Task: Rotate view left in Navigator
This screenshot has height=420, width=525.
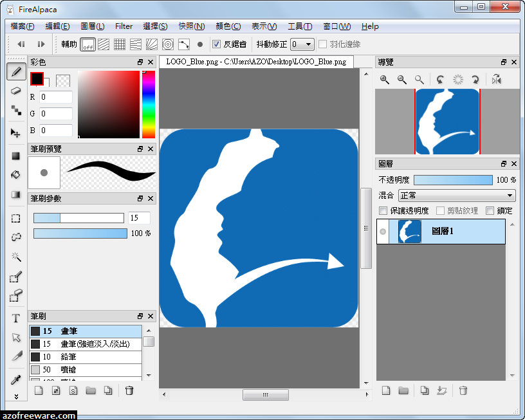Action: coord(440,80)
